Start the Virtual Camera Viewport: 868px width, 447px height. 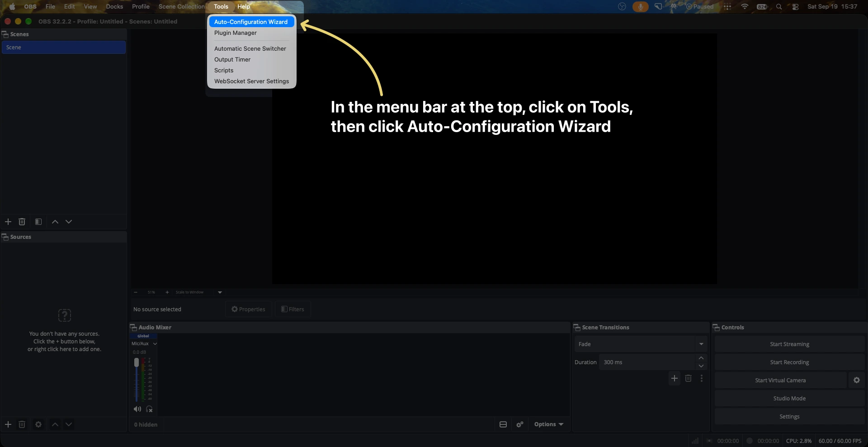(x=780, y=380)
